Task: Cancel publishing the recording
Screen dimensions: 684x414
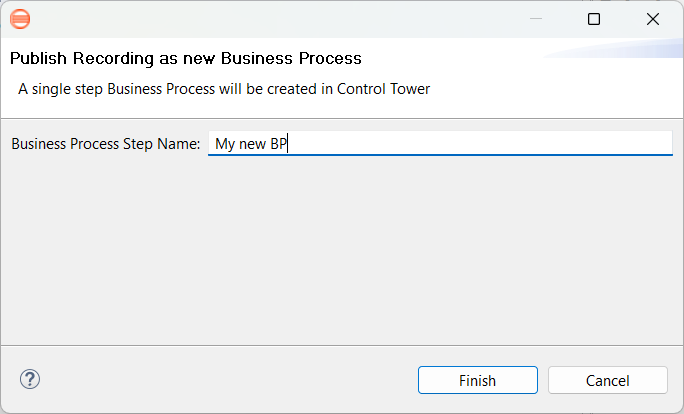Action: pyautogui.click(x=608, y=380)
